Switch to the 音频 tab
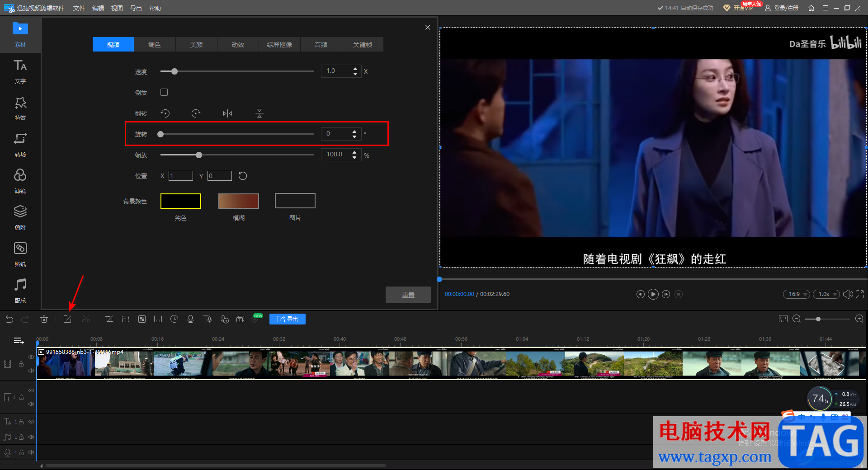The image size is (868, 470). pyautogui.click(x=321, y=44)
